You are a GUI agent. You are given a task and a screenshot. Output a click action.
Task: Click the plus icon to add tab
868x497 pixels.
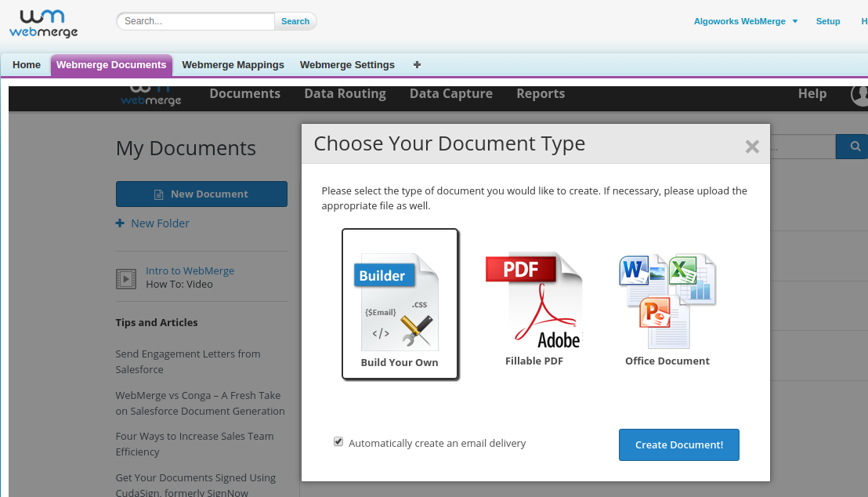click(417, 65)
